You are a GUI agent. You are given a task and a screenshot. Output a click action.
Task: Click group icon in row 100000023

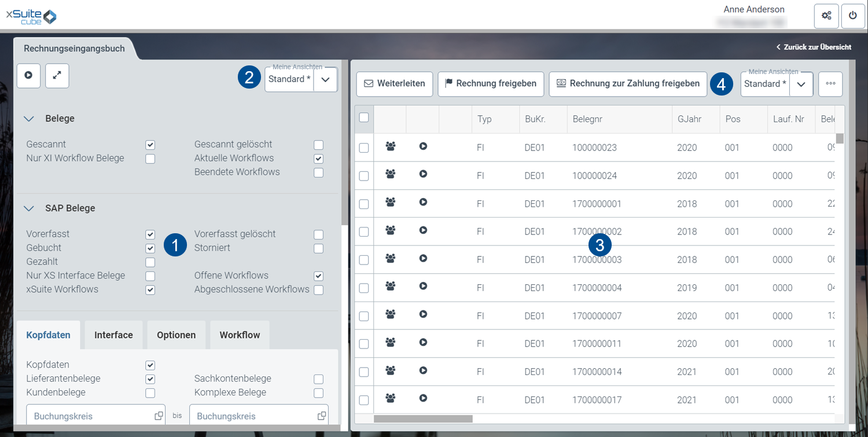coord(391,147)
